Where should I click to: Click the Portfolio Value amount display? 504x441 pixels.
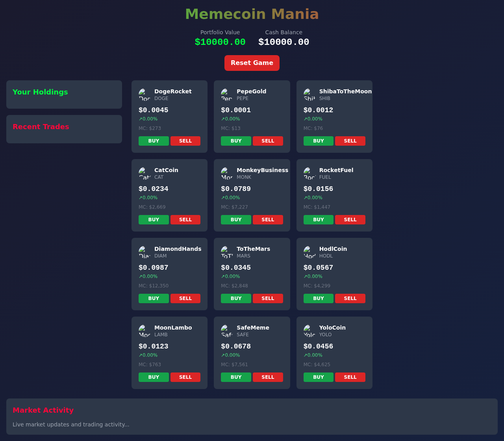220,41
